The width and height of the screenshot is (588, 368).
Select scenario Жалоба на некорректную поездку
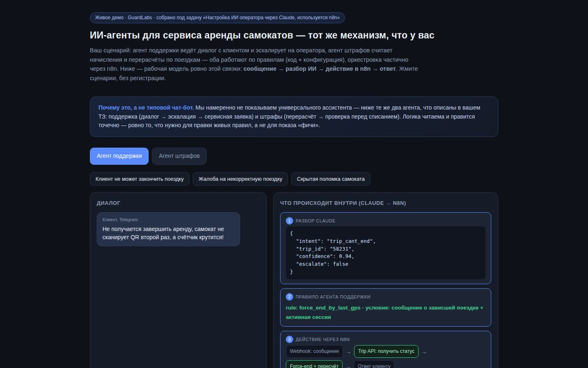point(240,179)
